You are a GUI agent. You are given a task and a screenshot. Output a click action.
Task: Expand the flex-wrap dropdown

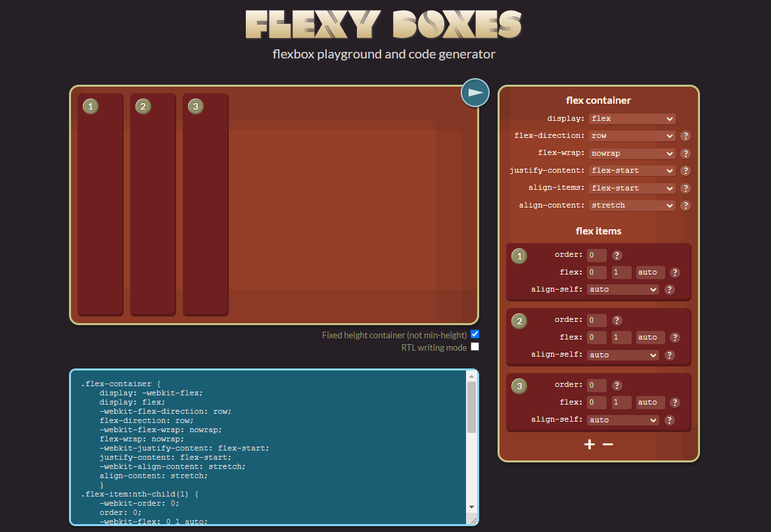[632, 154]
